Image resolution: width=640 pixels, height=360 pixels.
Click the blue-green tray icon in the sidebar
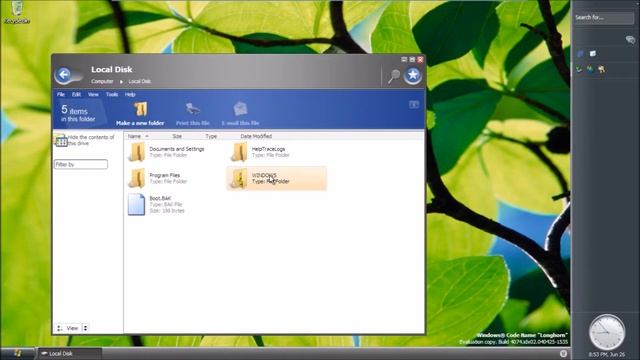(590, 69)
